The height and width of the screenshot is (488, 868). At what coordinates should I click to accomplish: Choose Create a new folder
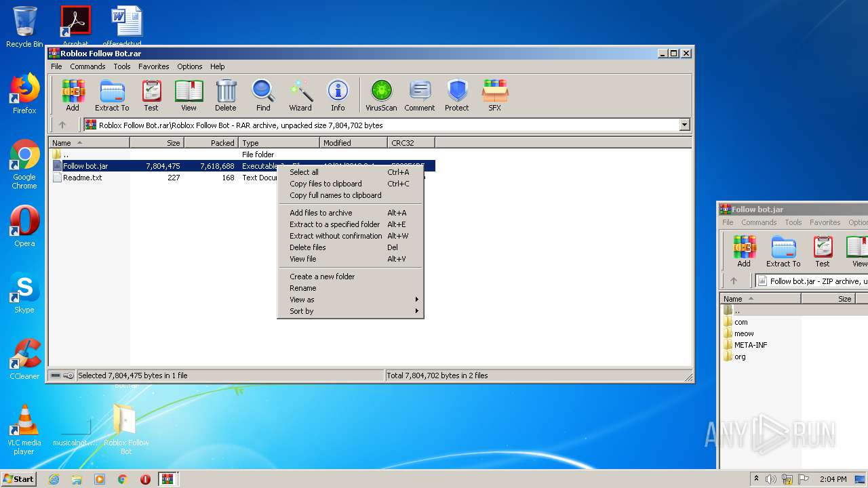(351, 277)
